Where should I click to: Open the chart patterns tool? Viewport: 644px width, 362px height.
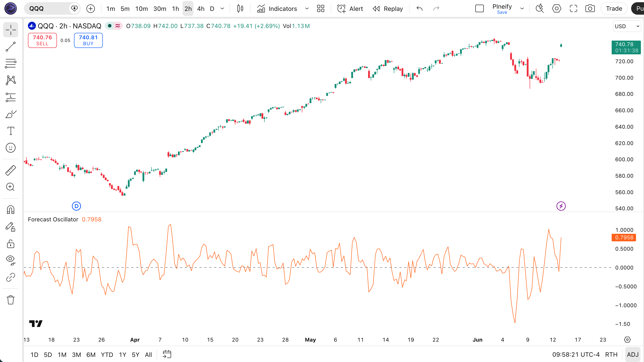[x=11, y=80]
